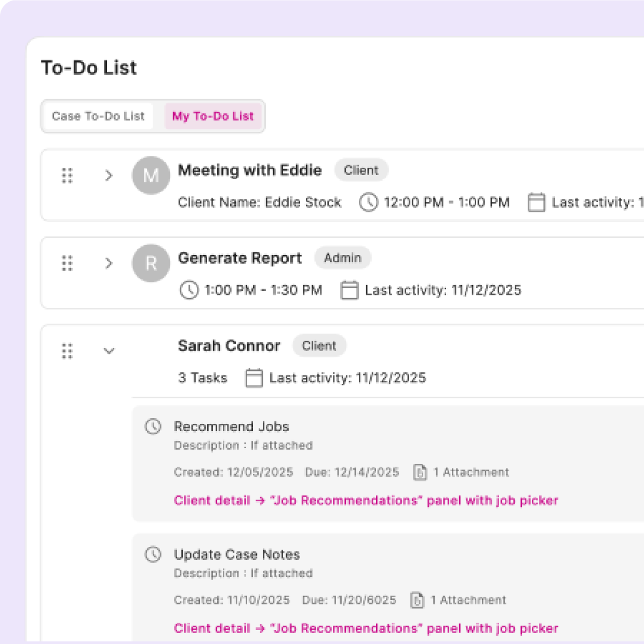Click the clock icon beside Update Case Notes
The image size is (644, 644).
point(154,555)
